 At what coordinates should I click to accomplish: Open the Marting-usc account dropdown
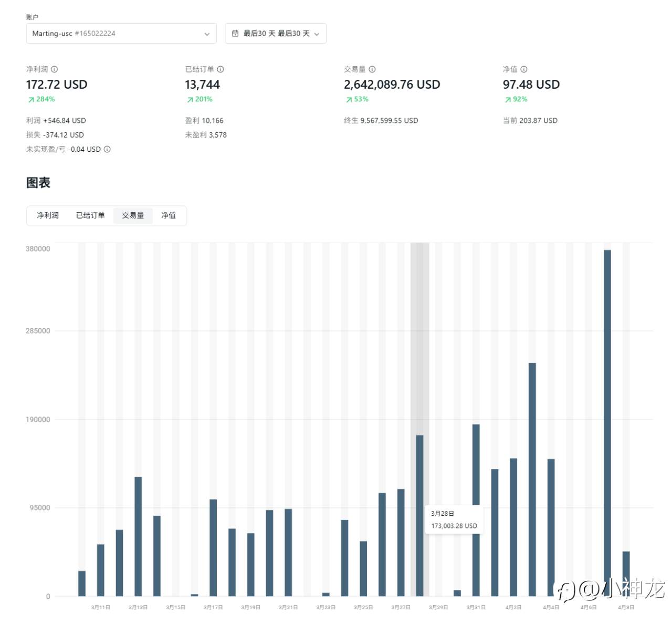point(121,34)
